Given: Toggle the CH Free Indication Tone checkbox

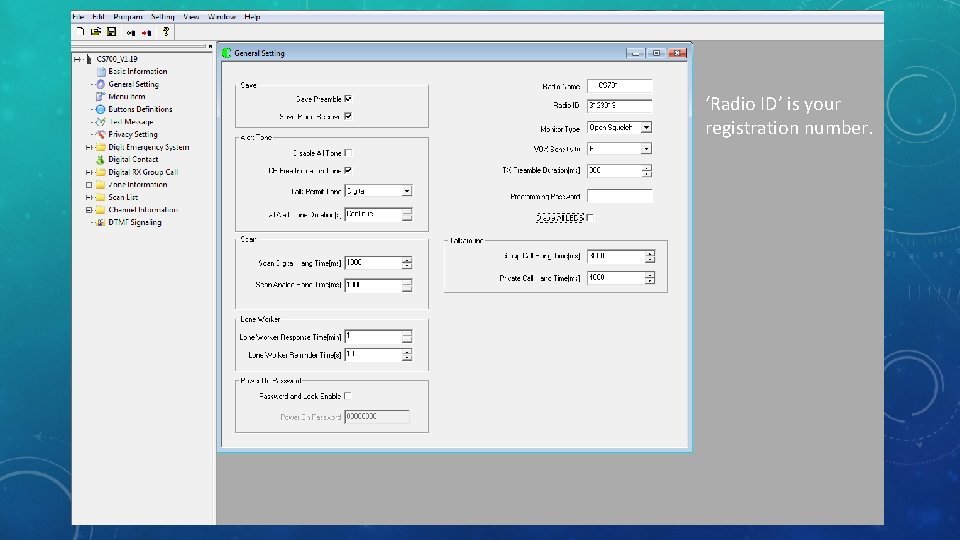Looking at the screenshot, I should click(348, 170).
